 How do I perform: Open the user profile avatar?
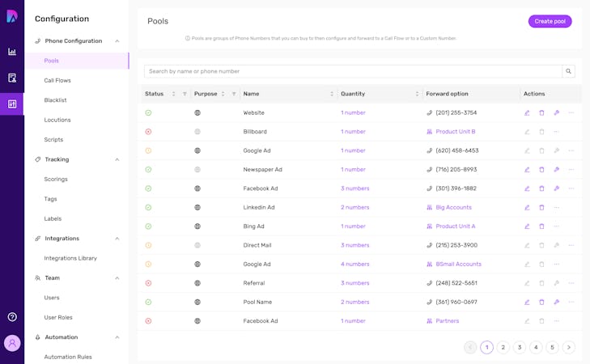(12, 343)
